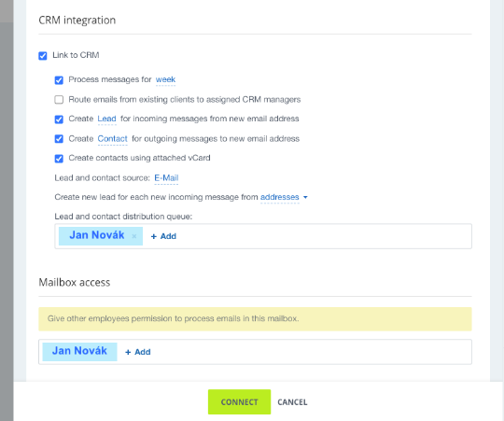Toggle Create Lead for incoming messages checkbox
The image size is (504, 421).
click(x=59, y=119)
